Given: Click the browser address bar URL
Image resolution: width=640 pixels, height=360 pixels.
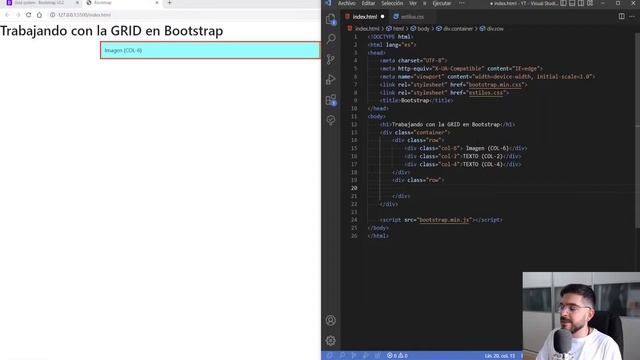Looking at the screenshot, I should [84, 15].
